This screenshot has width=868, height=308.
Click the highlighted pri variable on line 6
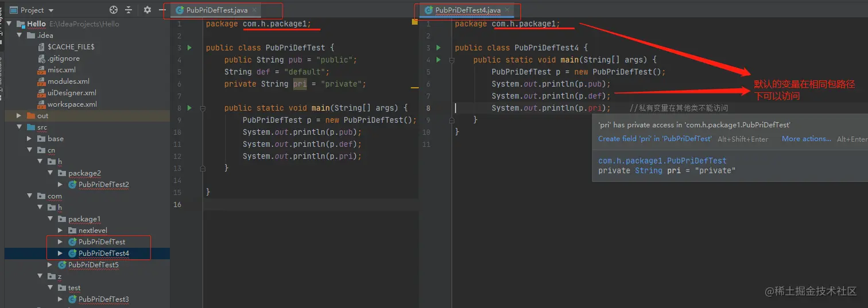pos(300,84)
